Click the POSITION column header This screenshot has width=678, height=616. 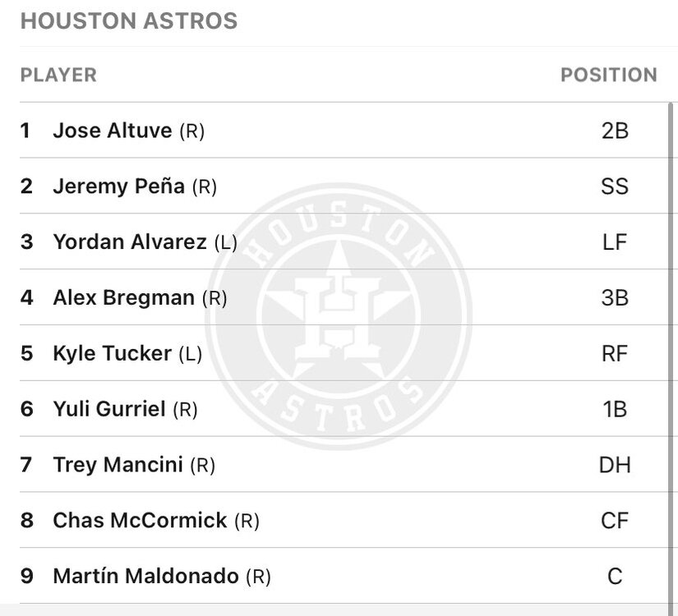(x=608, y=75)
